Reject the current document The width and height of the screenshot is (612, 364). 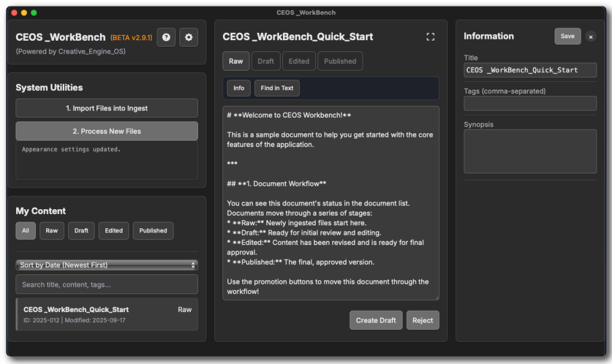pos(422,320)
